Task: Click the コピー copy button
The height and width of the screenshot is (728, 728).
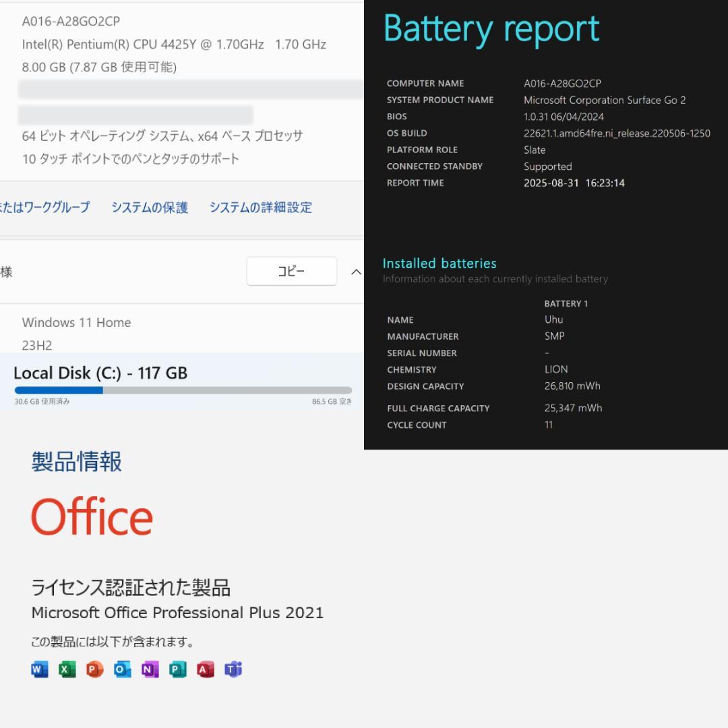Action: point(292,271)
